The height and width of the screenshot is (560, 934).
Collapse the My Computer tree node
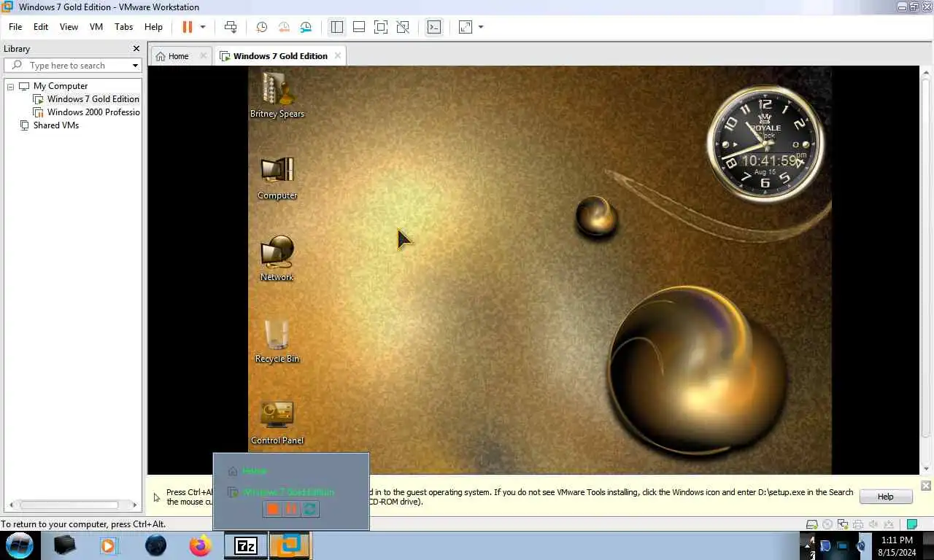(11, 86)
